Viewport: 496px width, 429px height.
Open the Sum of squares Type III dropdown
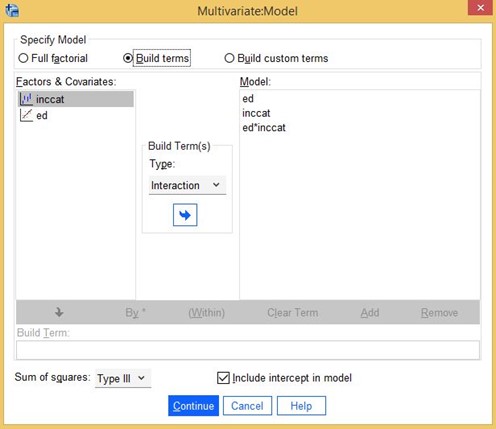coord(123,378)
